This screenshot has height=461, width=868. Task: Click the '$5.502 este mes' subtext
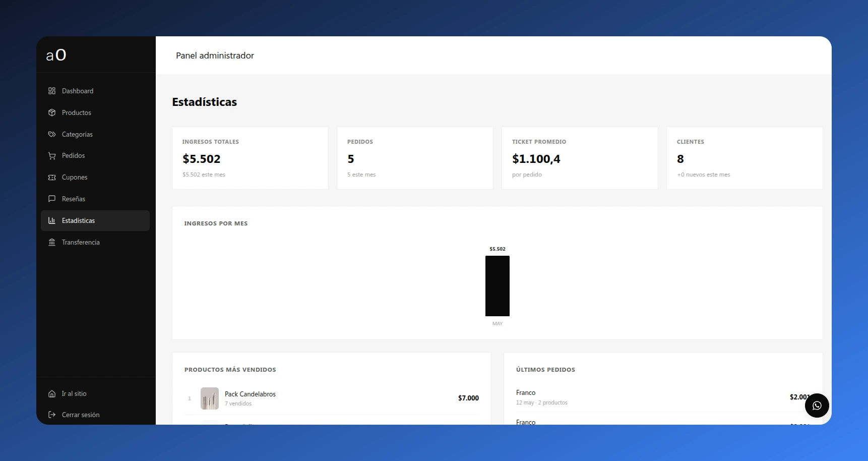[204, 175]
